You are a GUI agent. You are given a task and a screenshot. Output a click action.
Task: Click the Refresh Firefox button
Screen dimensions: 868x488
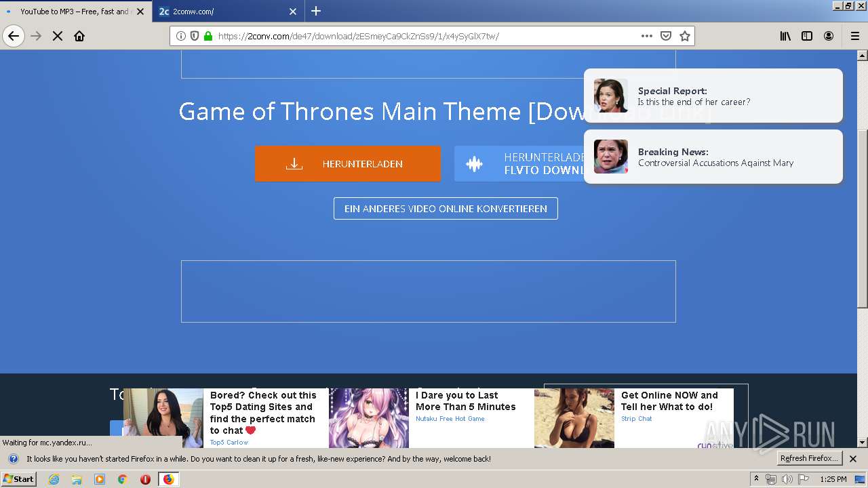coord(810,459)
